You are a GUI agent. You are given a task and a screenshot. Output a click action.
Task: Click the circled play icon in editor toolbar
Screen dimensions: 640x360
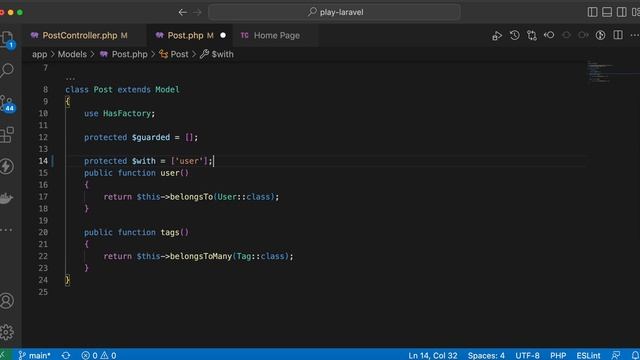pos(600,35)
